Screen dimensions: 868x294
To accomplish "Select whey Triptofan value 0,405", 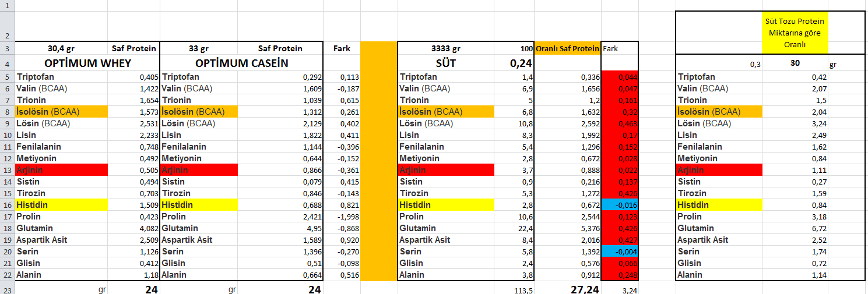I will (x=133, y=77).
